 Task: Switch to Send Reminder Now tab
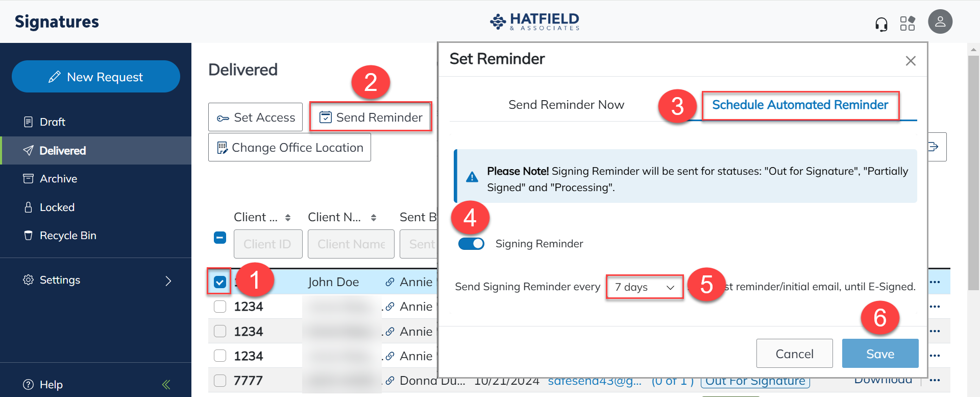tap(566, 105)
